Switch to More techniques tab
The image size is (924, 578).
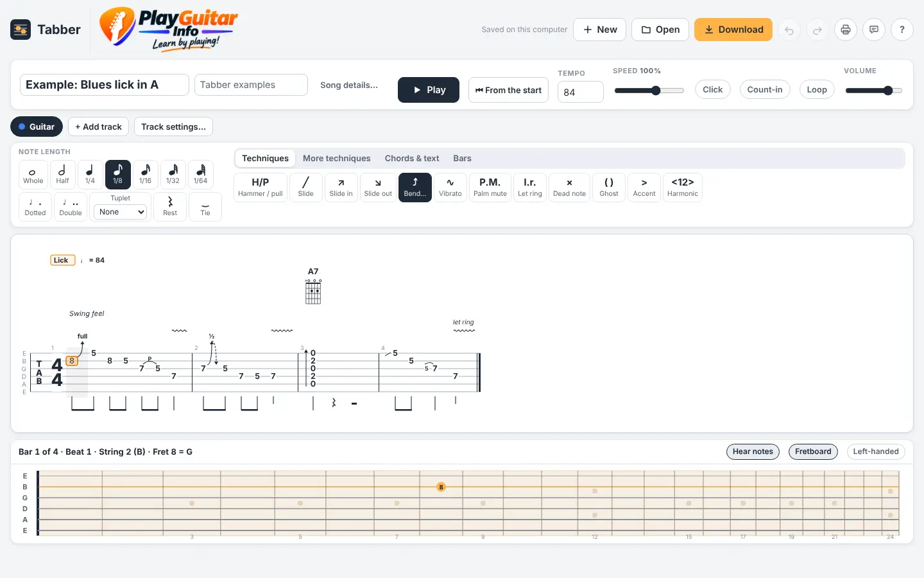click(337, 158)
